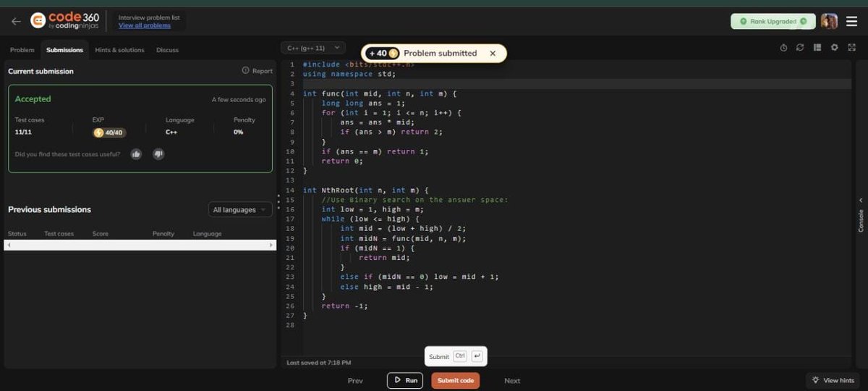Go to the Prev problem
868x391 pixels.
[355, 381]
